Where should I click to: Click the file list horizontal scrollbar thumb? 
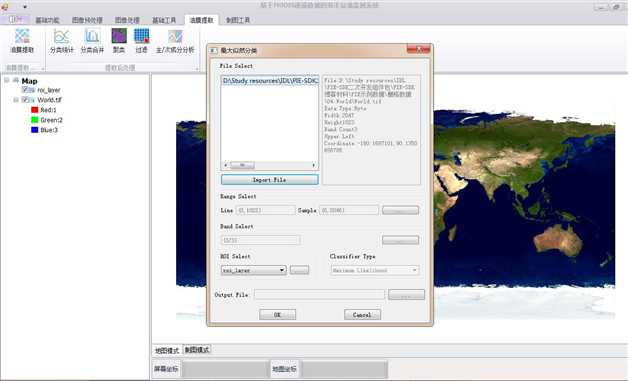point(242,165)
